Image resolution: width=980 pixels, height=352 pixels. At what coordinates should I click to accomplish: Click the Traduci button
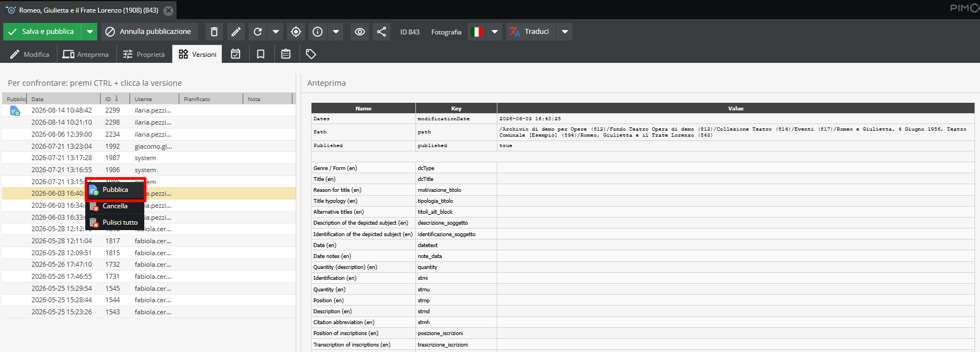tap(531, 32)
